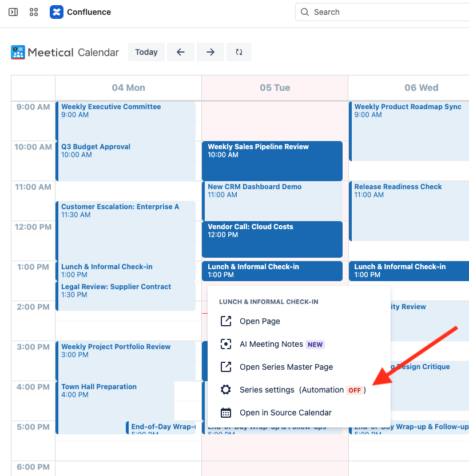Screen dimensions: 469x476
Task: Click the 04 Mon column header
Action: click(x=129, y=88)
